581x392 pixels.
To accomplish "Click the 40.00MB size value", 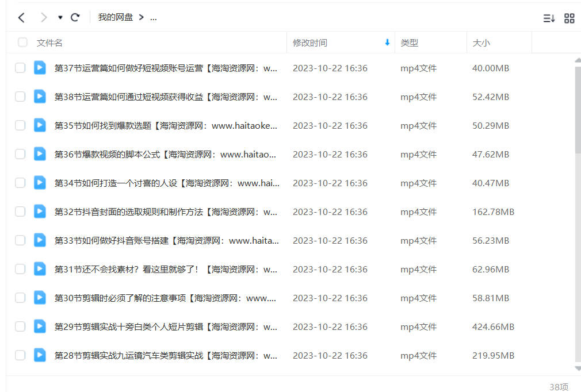I will 491,68.
